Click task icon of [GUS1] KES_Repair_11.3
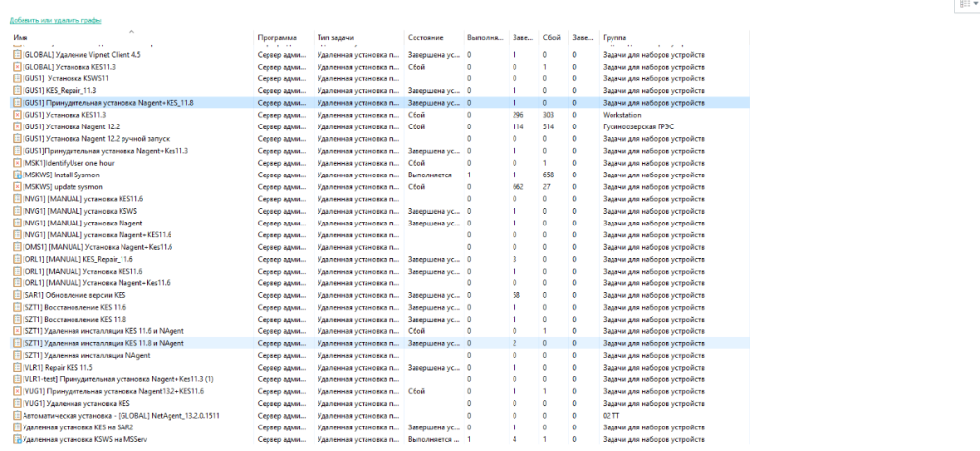 tap(17, 91)
